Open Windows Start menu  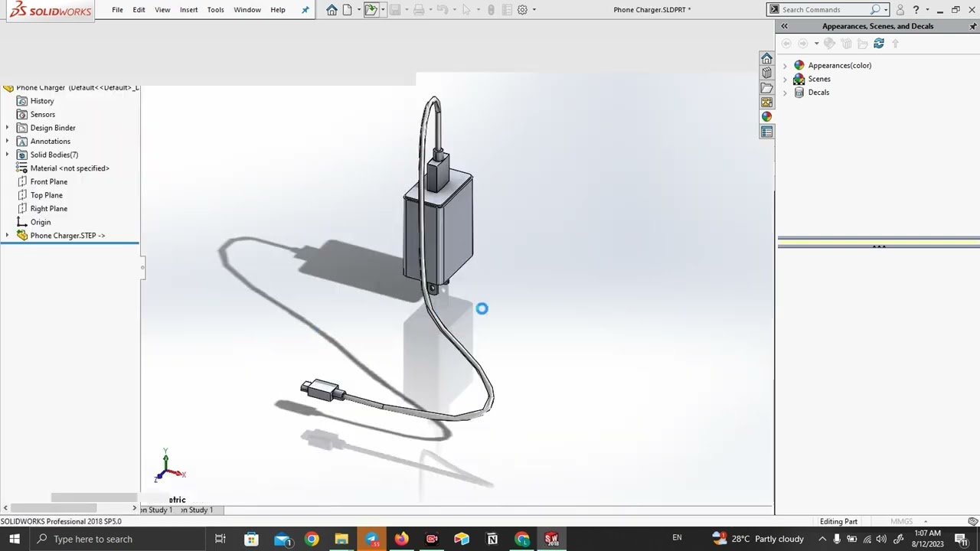click(x=14, y=539)
